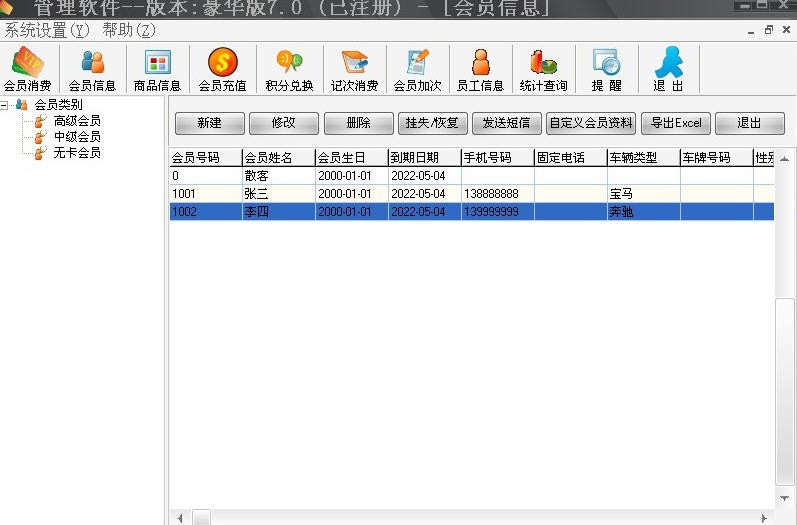Click the 导出Excel button
The image size is (797, 525).
[676, 123]
